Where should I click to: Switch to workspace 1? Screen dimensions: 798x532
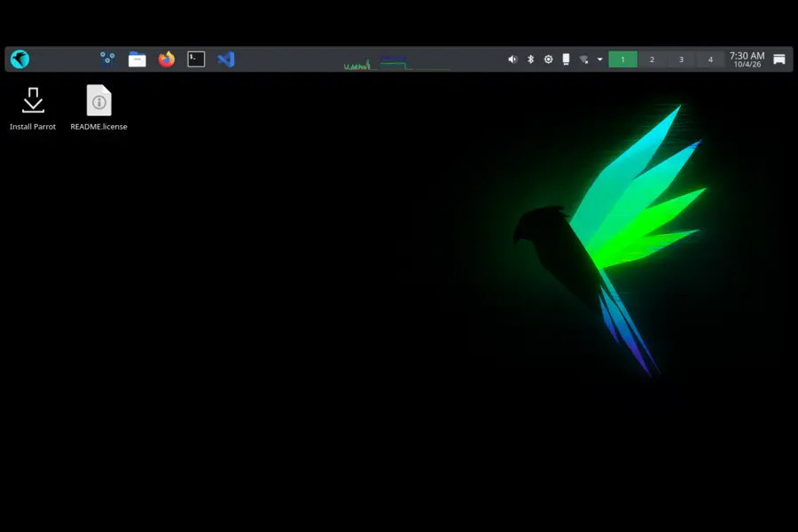623,59
